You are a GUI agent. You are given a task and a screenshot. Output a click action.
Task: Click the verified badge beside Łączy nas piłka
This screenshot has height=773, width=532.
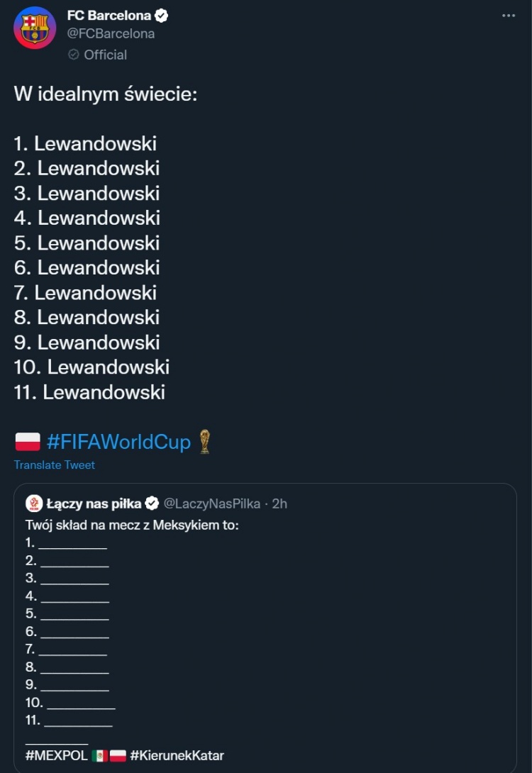coord(152,504)
